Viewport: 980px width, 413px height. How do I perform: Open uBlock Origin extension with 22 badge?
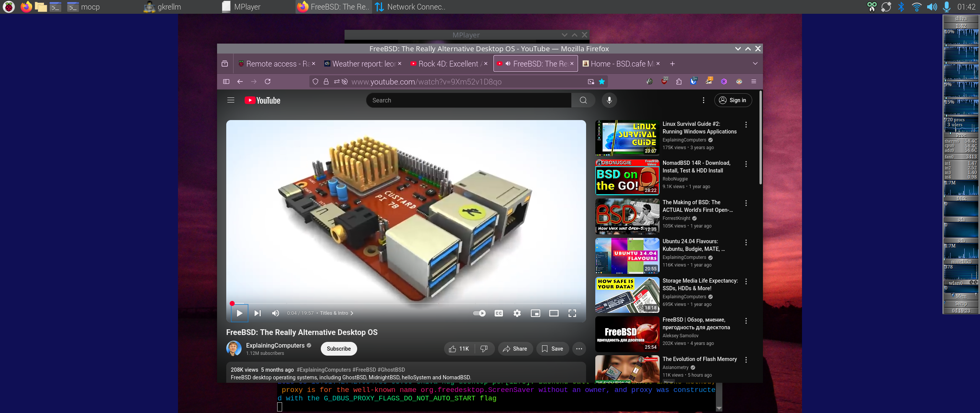(665, 81)
